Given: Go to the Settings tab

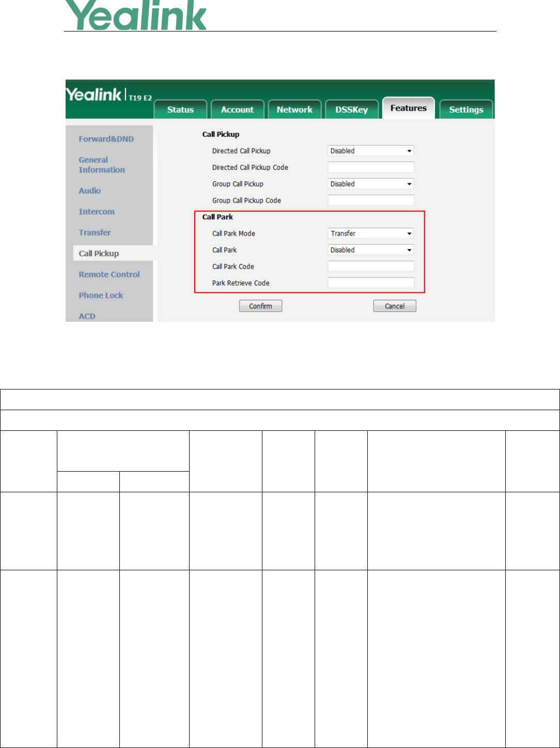Looking at the screenshot, I should pyautogui.click(x=466, y=110).
